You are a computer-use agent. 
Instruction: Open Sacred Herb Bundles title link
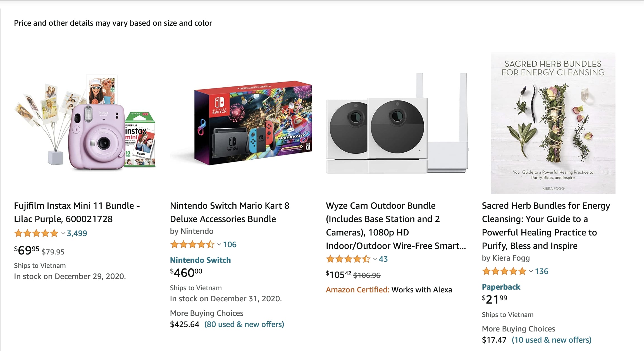[x=546, y=226]
